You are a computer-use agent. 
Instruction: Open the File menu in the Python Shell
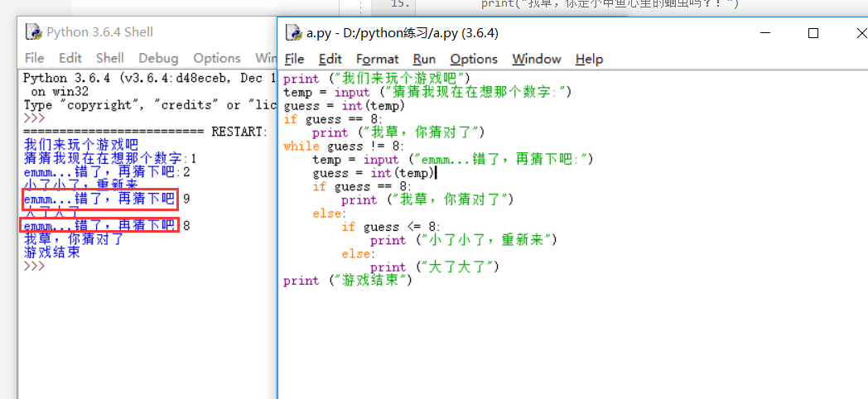pyautogui.click(x=34, y=58)
